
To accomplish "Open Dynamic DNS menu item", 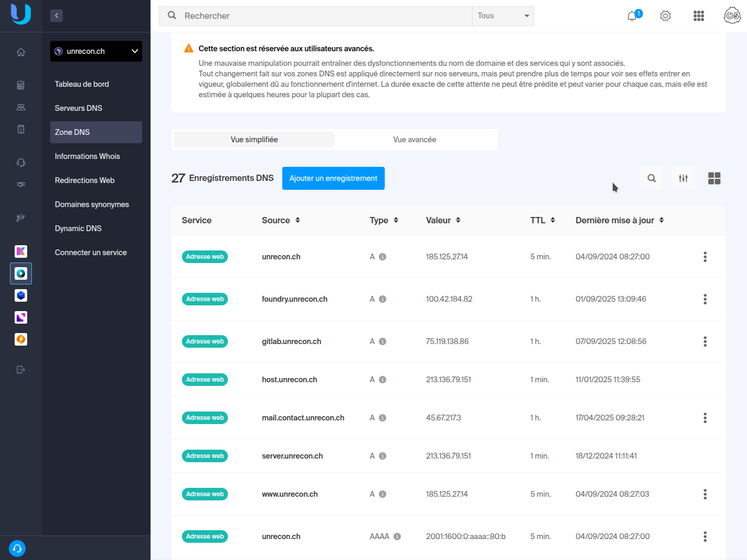I will click(x=96, y=228).
